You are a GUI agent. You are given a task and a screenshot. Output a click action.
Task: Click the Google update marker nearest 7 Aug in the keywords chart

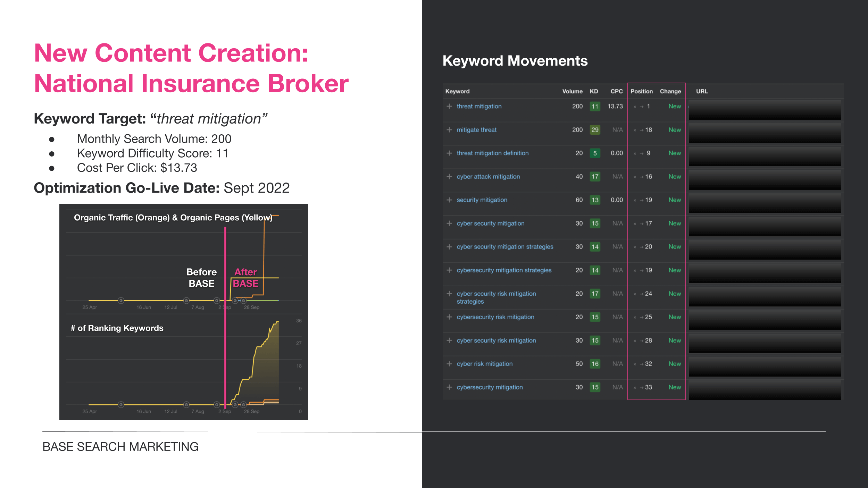tap(186, 404)
